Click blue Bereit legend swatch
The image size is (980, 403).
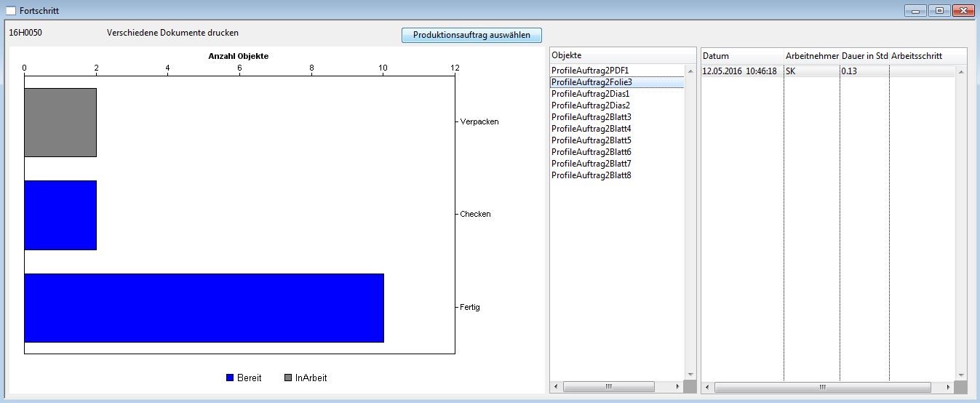click(x=230, y=378)
